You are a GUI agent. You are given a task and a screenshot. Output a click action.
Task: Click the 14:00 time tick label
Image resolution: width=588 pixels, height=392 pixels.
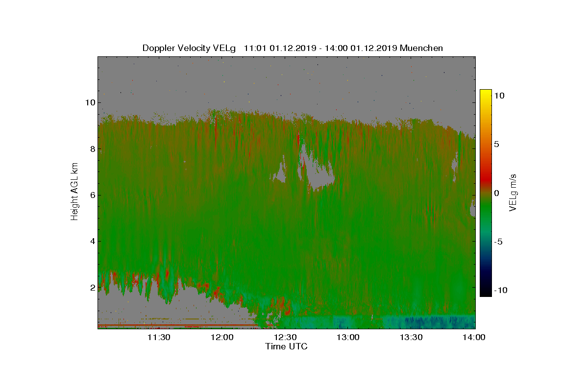[x=474, y=337]
